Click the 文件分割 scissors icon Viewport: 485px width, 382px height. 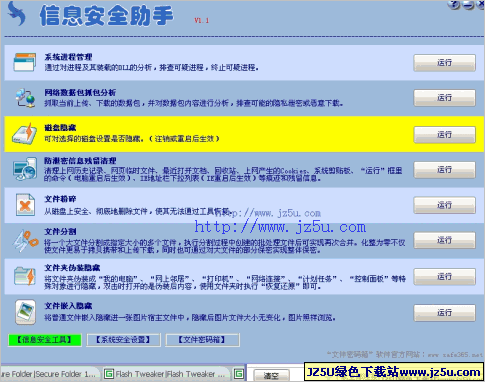(26, 240)
